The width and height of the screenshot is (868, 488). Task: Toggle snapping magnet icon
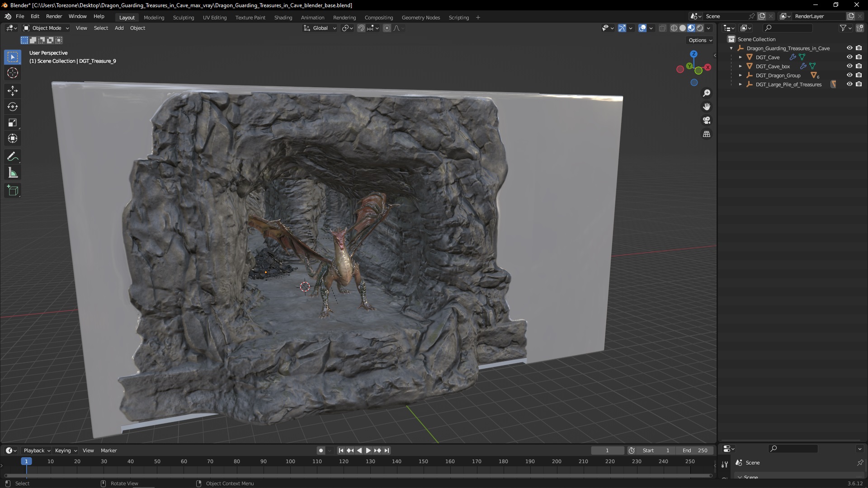(361, 28)
